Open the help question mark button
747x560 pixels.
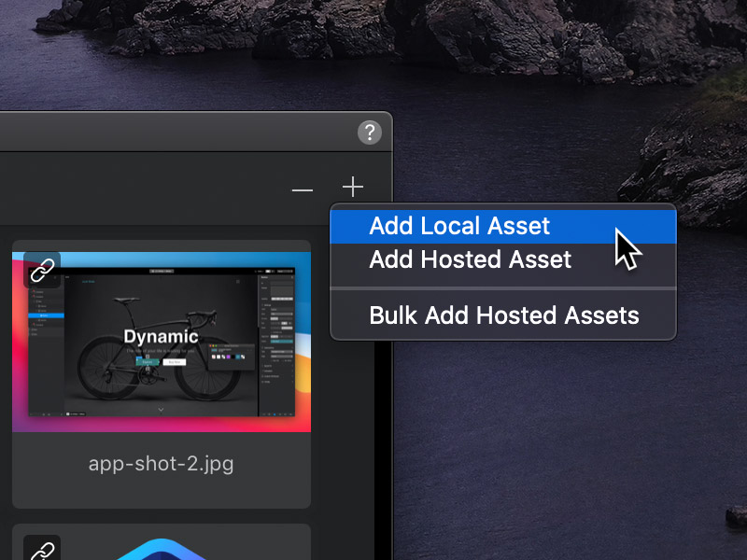370,133
